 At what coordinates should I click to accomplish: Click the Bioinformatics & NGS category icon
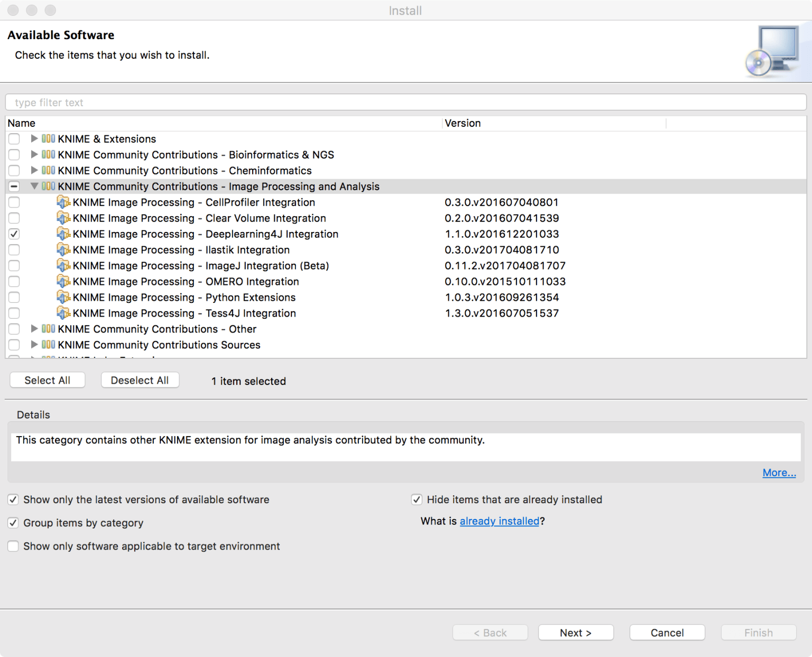click(x=48, y=154)
